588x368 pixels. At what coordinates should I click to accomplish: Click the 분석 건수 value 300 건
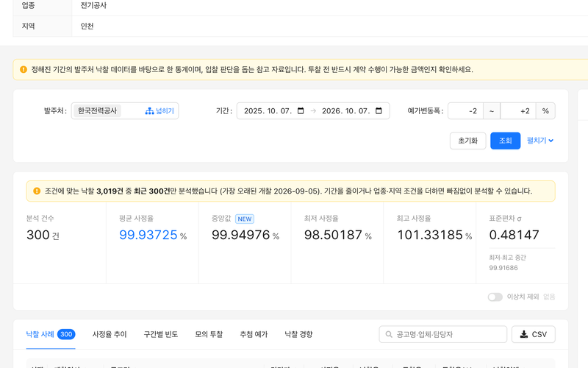tap(43, 235)
